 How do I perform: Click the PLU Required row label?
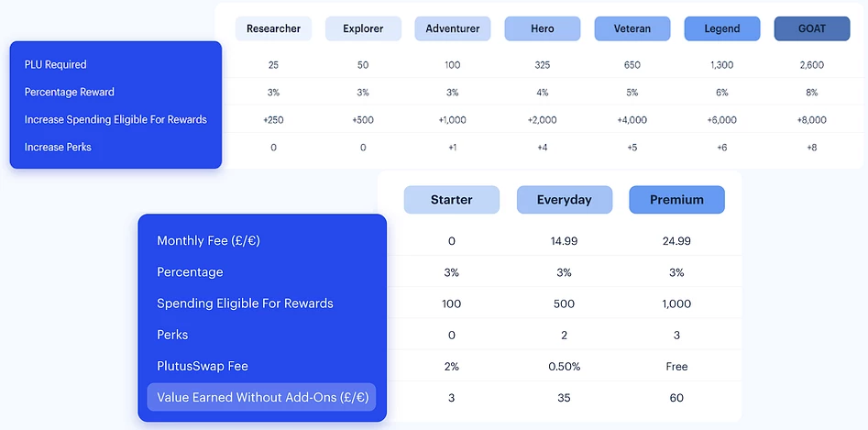tap(55, 64)
